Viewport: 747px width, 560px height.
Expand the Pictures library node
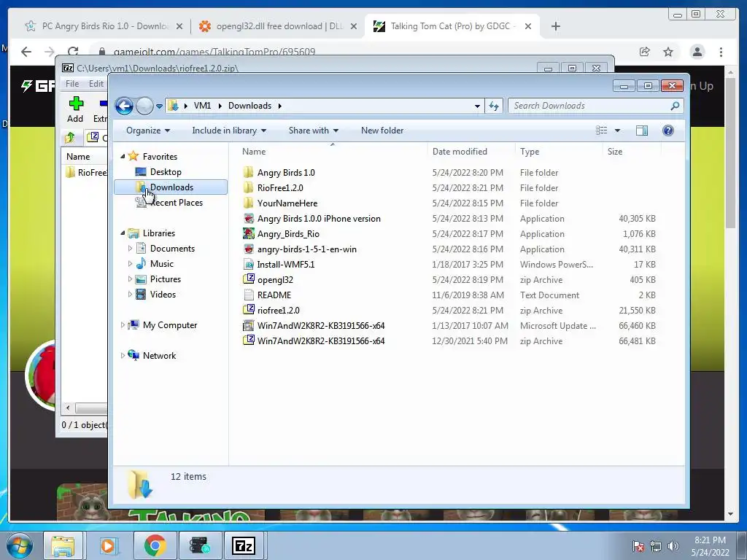click(130, 279)
